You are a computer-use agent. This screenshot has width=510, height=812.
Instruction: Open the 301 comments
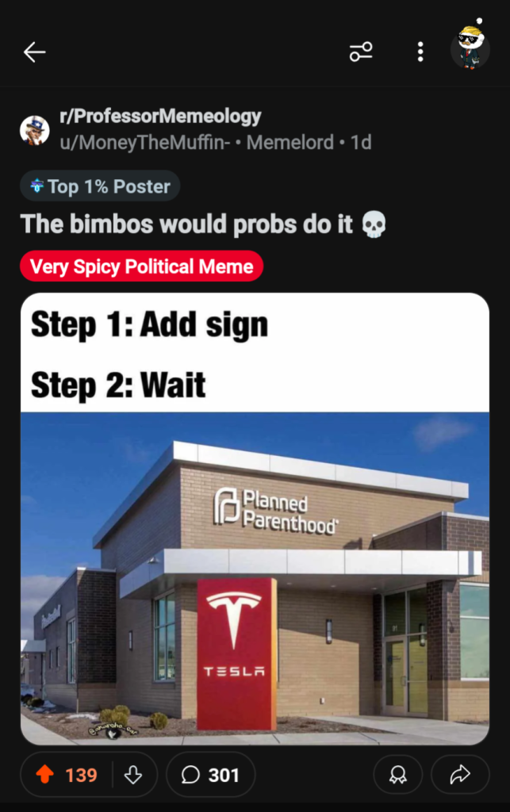210,775
